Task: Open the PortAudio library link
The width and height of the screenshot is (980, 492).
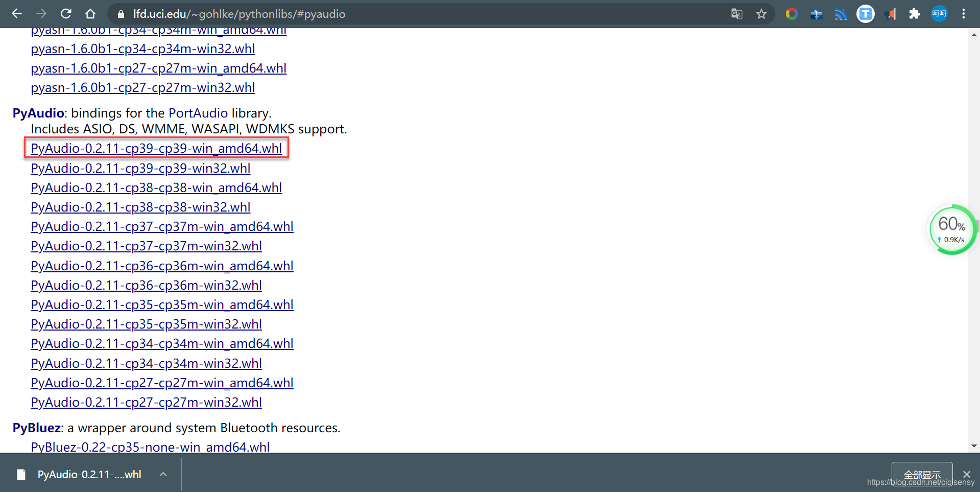Action: pos(198,113)
